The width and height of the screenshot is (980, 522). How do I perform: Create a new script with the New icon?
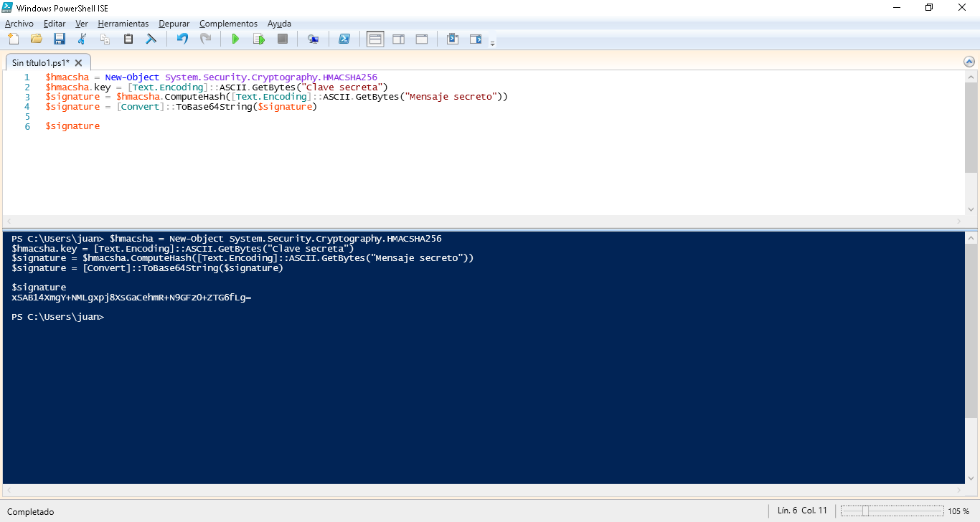click(x=13, y=39)
